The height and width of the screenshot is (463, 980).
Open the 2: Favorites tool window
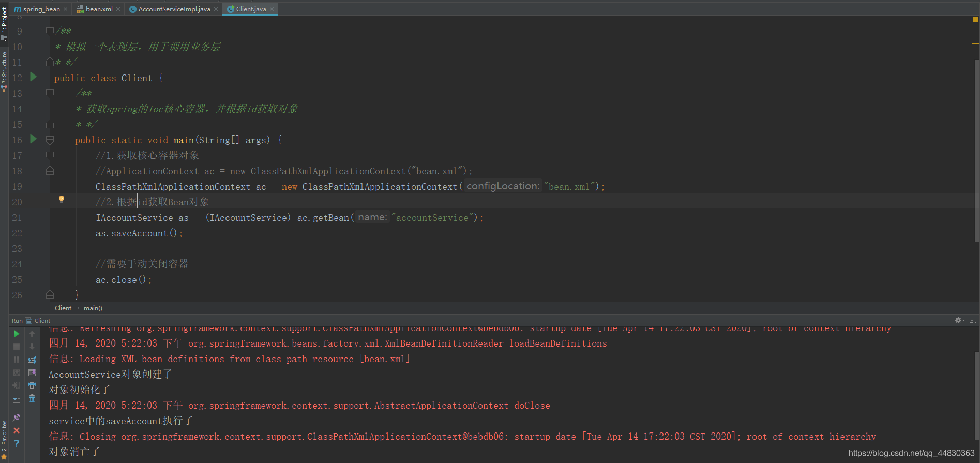click(x=4, y=440)
